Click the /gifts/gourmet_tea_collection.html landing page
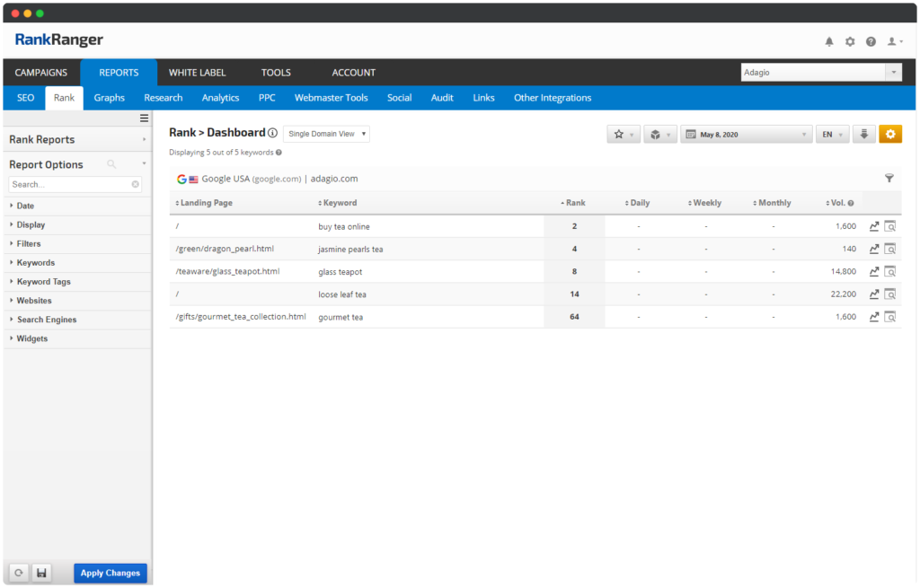This screenshot has height=588, width=920. click(241, 317)
